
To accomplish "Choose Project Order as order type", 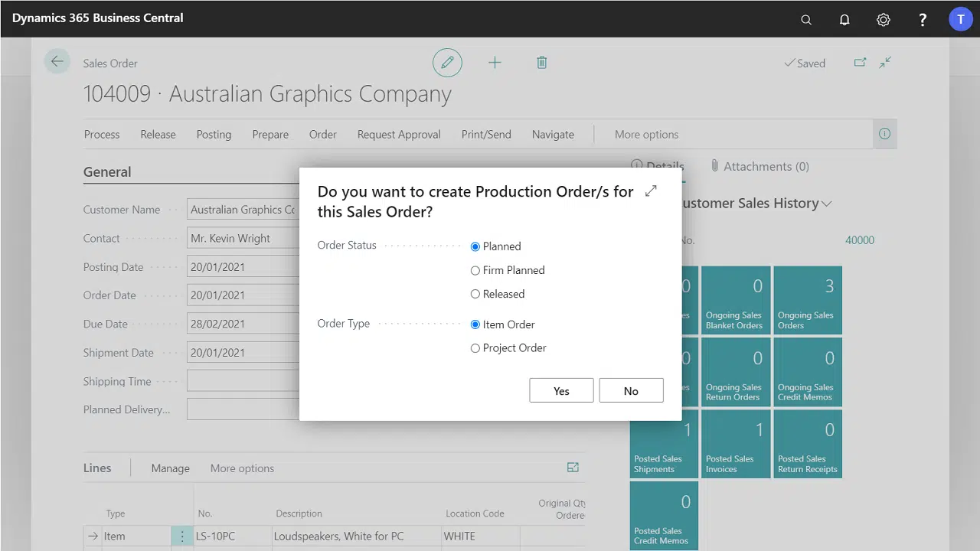I will [475, 348].
